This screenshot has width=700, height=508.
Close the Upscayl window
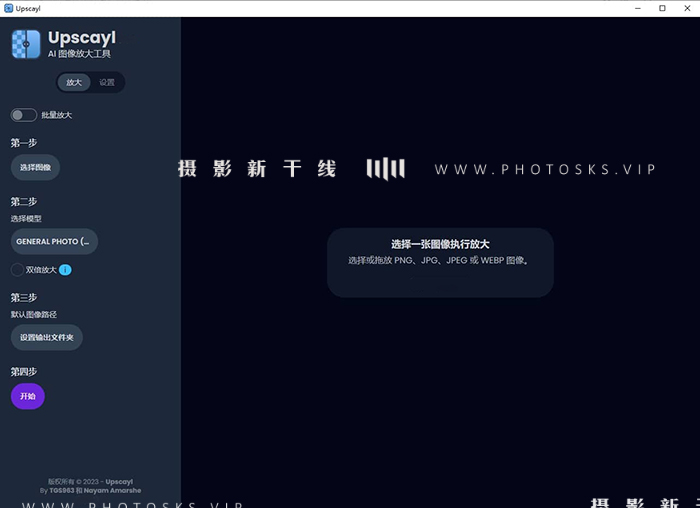click(x=687, y=8)
